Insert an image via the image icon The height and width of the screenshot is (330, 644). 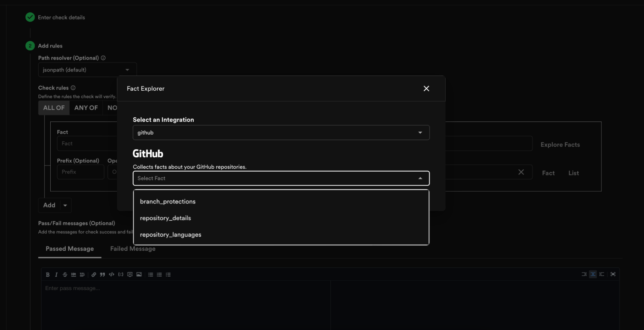click(139, 274)
